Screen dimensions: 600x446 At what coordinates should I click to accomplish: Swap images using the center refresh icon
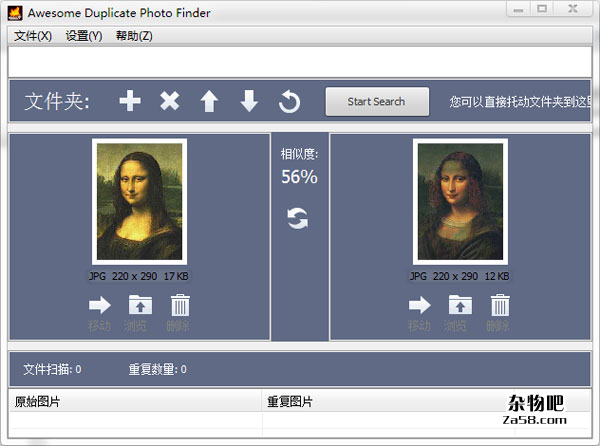click(298, 218)
